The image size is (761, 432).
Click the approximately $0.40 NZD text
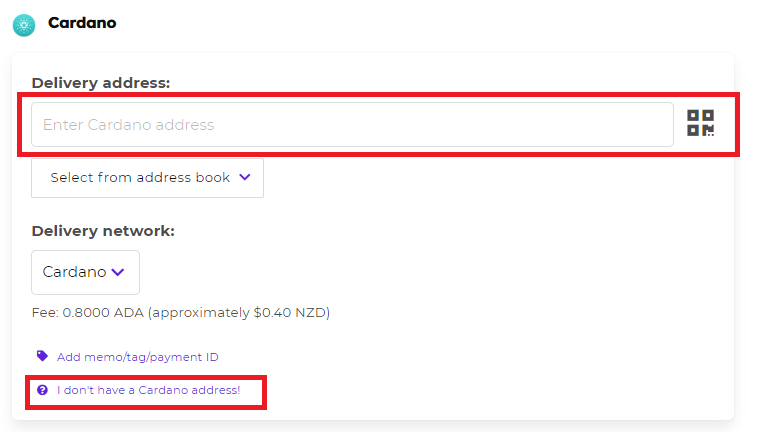click(240, 313)
